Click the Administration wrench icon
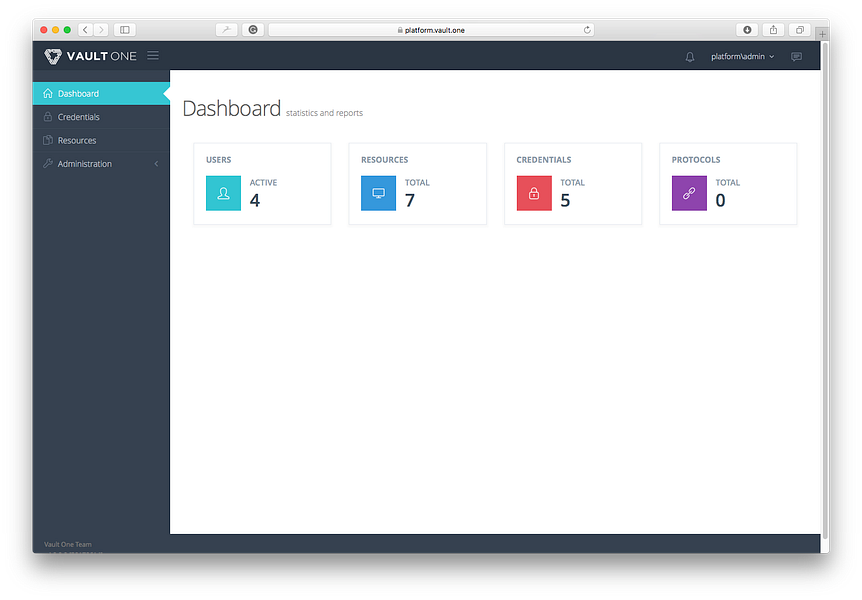Screen dimensions: 862x600 pyautogui.click(x=48, y=163)
